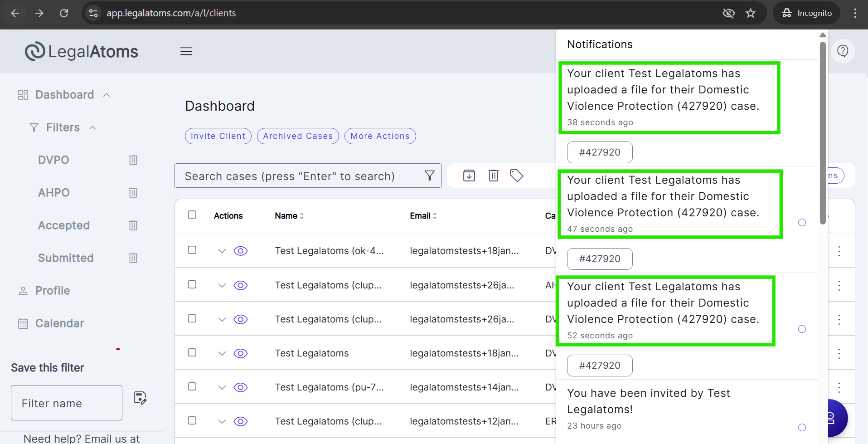The height and width of the screenshot is (444, 868).
Task: Open the help question mark icon
Action: click(843, 51)
